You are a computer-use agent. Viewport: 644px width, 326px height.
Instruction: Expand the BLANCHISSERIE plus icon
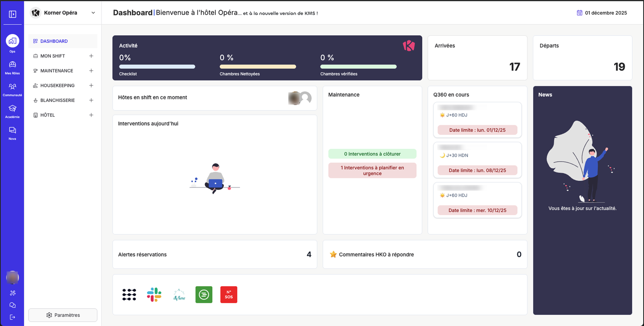click(91, 100)
